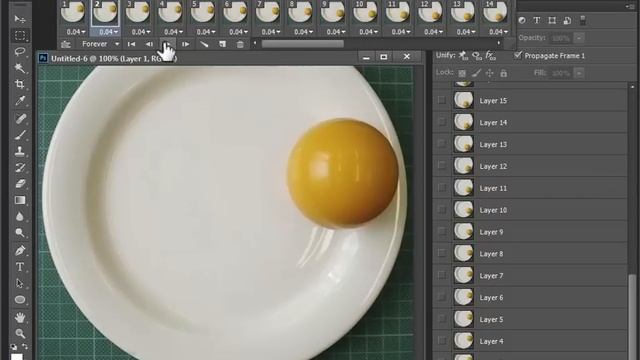Select the Layer 8 row
Image resolution: width=640 pixels, height=360 pixels.
(530, 253)
